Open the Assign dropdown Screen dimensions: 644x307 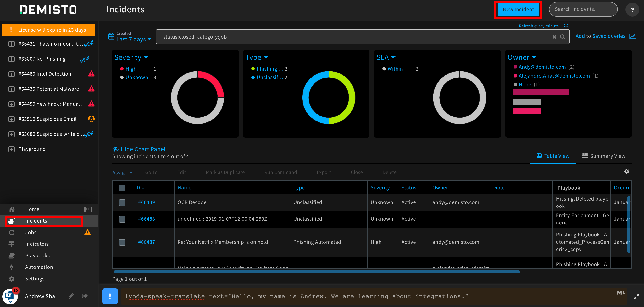(122, 172)
